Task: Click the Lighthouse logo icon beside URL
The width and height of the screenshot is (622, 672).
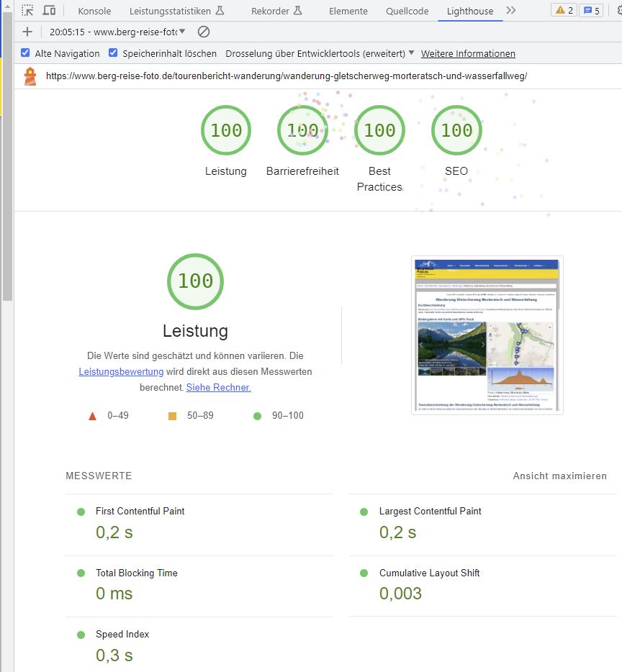Action: [x=30, y=76]
